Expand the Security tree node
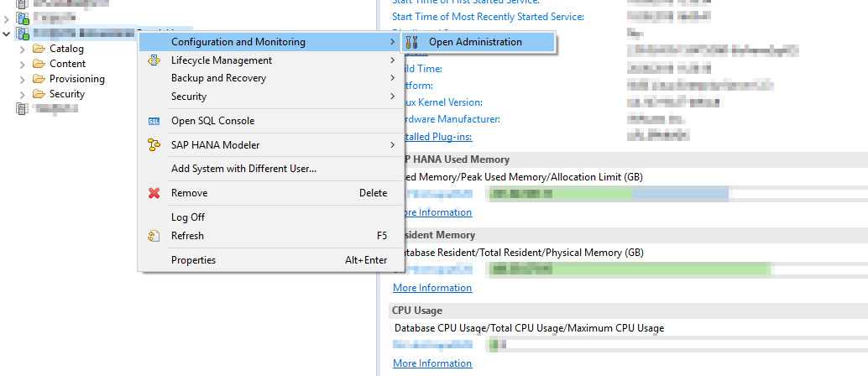Screen dimensions: 868x376 tap(23, 95)
